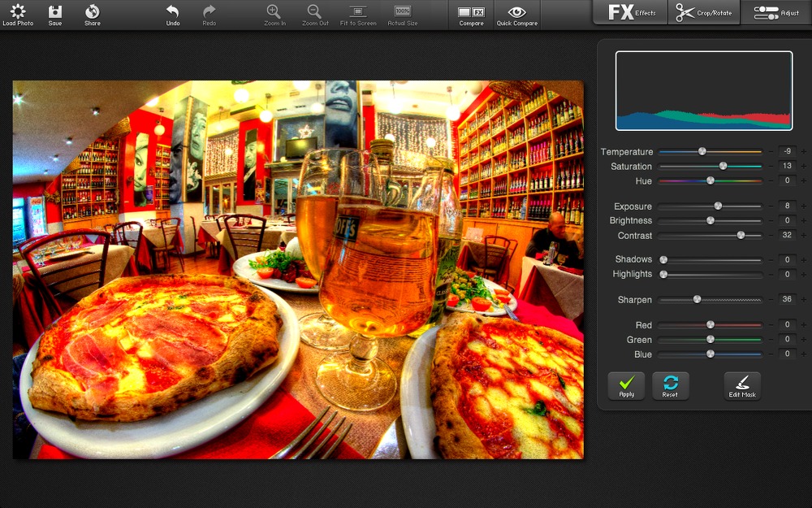Click the restaurant photo preview

coord(298,270)
